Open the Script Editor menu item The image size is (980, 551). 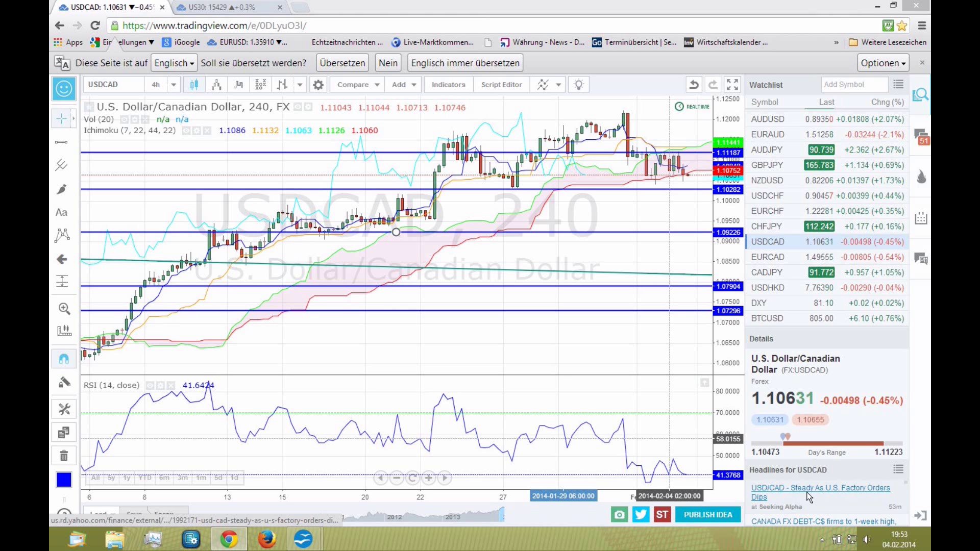pyautogui.click(x=501, y=85)
